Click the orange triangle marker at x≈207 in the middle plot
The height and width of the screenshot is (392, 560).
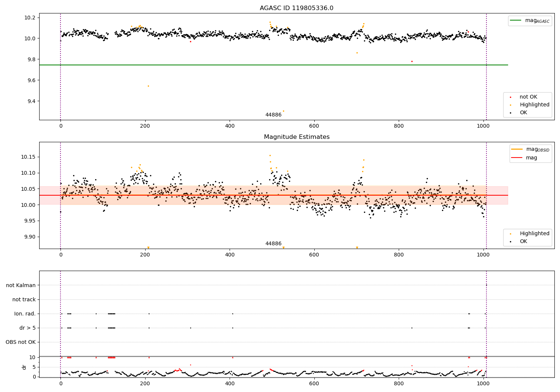click(x=148, y=248)
